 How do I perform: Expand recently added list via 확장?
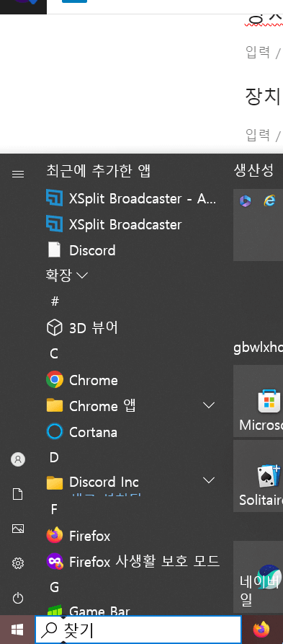click(x=67, y=275)
